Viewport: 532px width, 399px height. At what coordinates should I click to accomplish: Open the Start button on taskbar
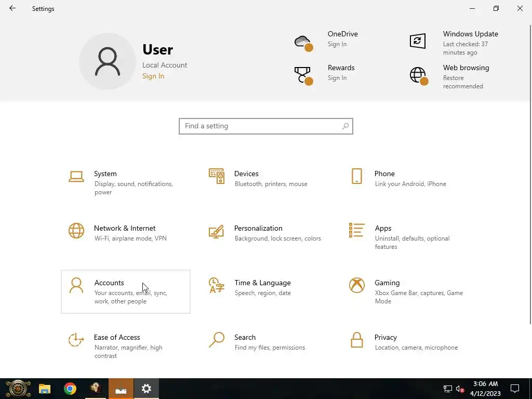click(x=18, y=389)
